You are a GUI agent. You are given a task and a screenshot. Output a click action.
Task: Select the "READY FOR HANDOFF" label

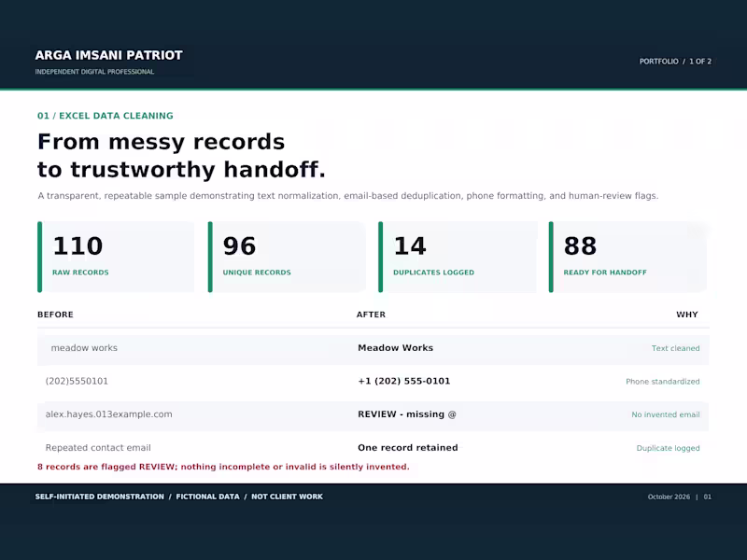click(x=605, y=273)
